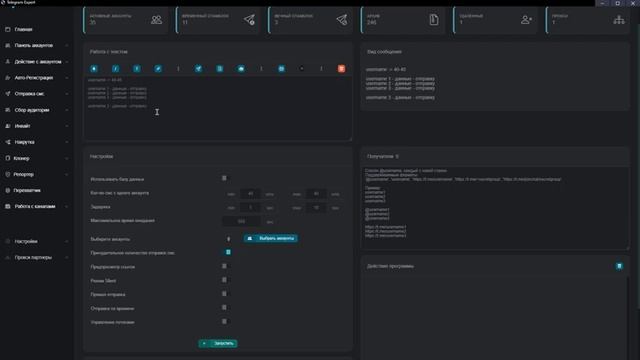Click paper plane icon in text toolbar
The width and height of the screenshot is (640, 360).
tap(198, 69)
